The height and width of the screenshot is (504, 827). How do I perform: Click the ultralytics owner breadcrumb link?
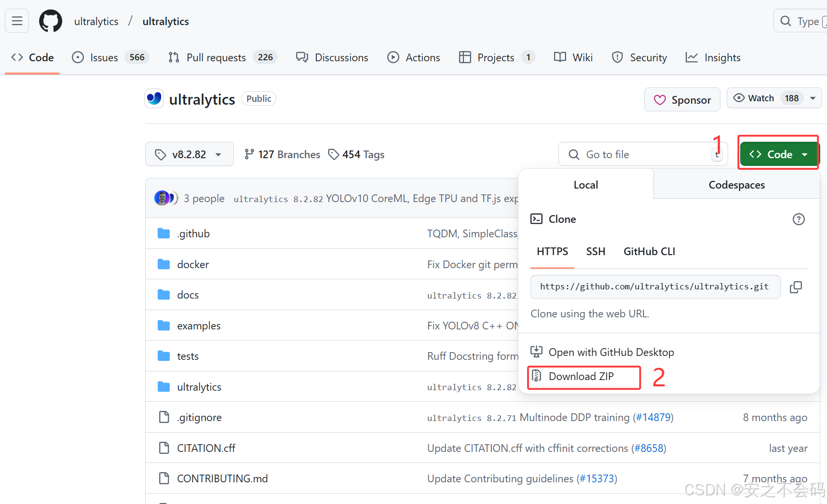point(96,21)
